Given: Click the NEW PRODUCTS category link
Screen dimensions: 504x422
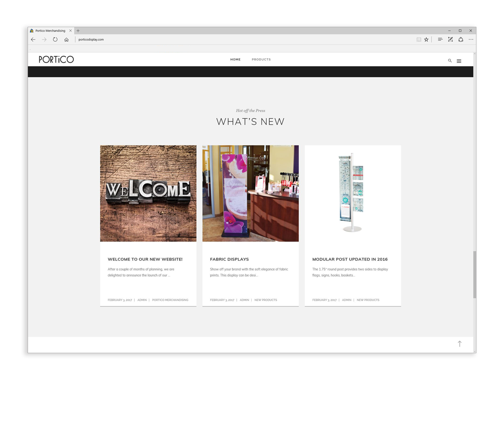Looking at the screenshot, I should pos(266,300).
